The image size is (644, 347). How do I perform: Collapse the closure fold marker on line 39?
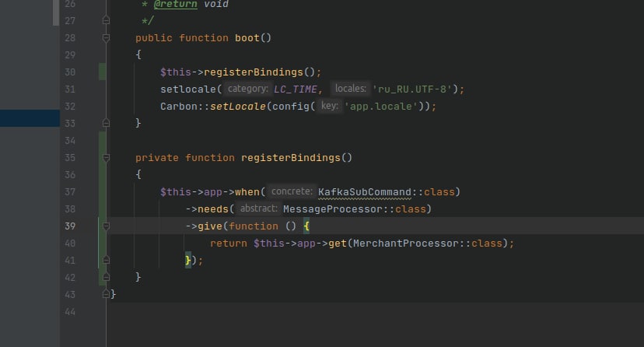point(106,226)
